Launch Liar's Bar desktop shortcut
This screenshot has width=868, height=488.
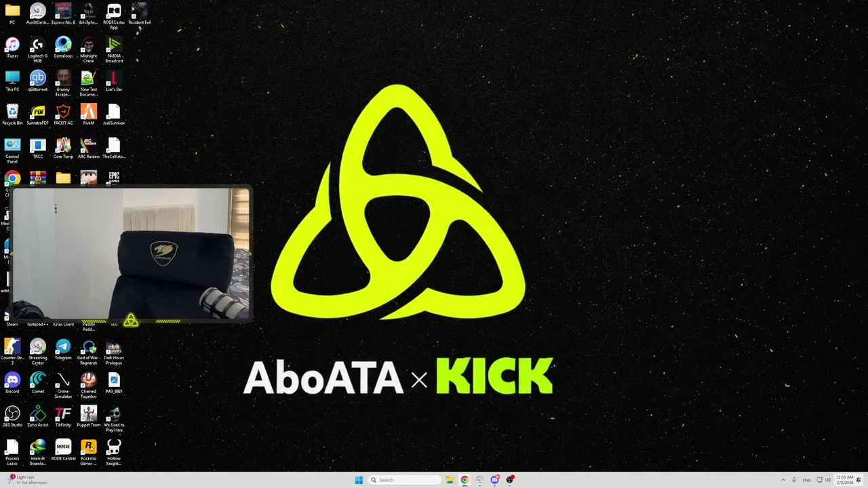tap(114, 81)
